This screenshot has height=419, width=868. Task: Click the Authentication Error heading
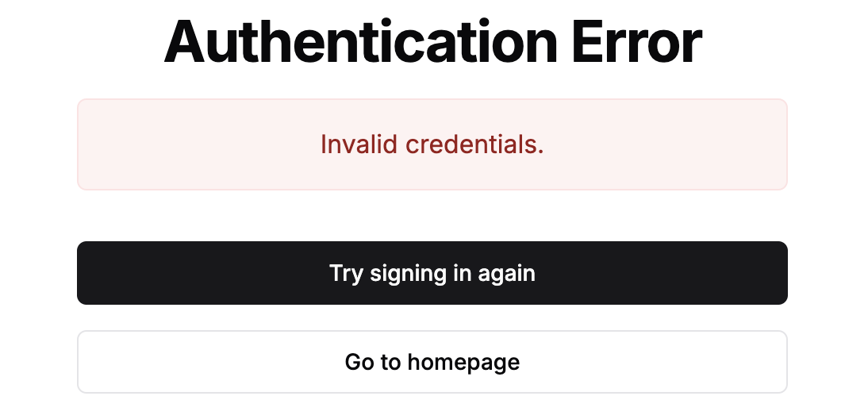[432, 41]
